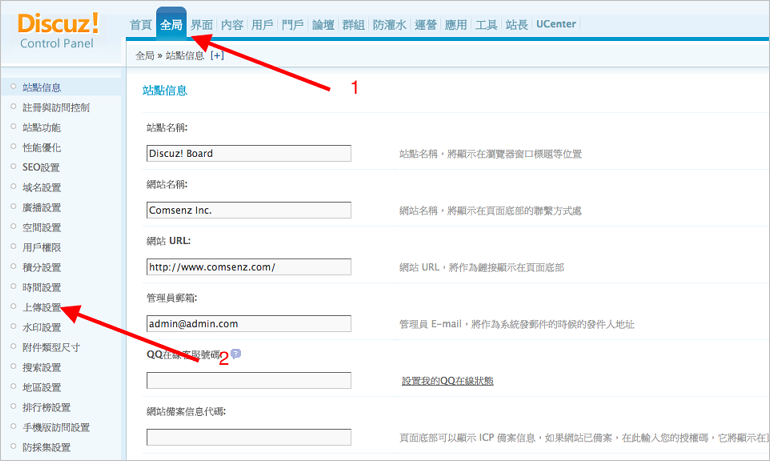Go to 廣播設置 settings
The height and width of the screenshot is (461, 770).
[42, 208]
